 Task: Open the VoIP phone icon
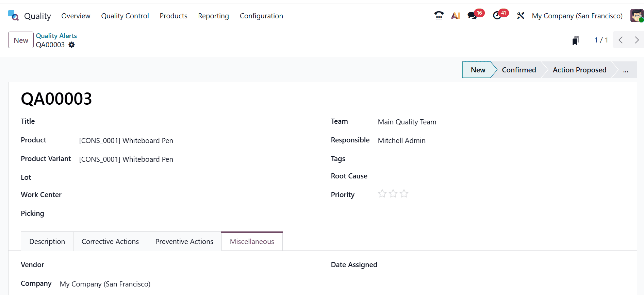click(439, 16)
